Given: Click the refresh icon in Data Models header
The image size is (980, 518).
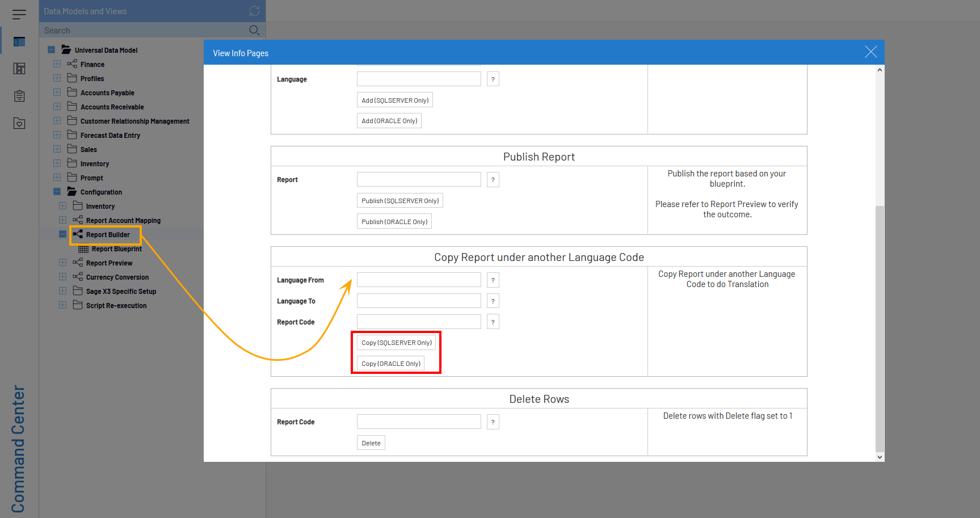Looking at the screenshot, I should 254,11.
